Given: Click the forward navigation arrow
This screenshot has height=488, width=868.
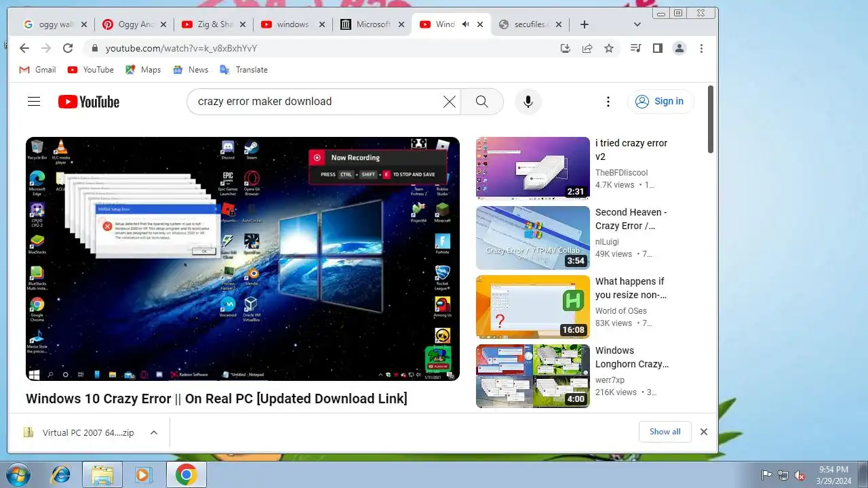Looking at the screenshot, I should pos(46,48).
